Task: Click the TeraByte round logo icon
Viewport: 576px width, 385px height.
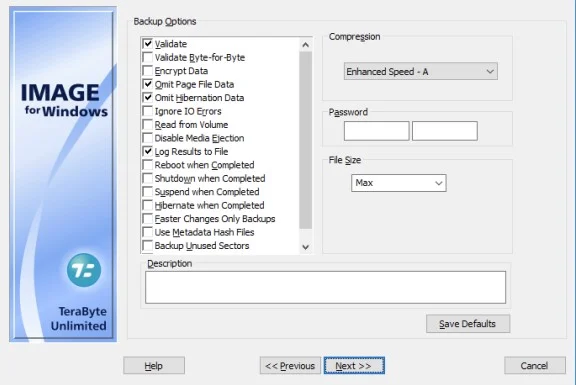Action: pos(84,270)
